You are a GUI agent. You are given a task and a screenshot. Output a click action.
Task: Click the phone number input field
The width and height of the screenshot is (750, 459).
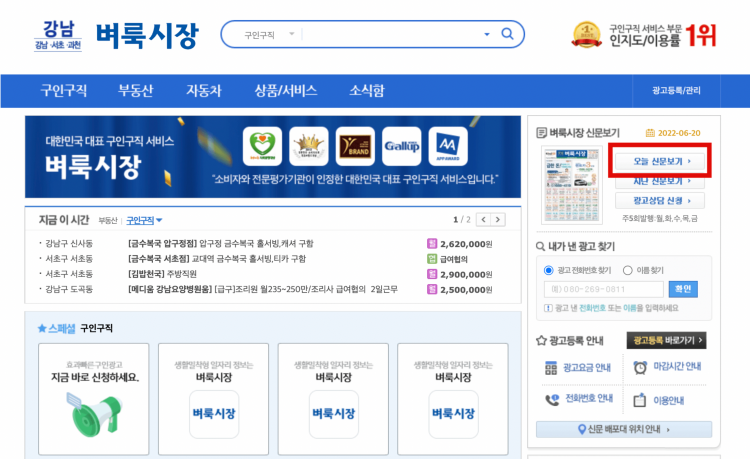pyautogui.click(x=604, y=289)
